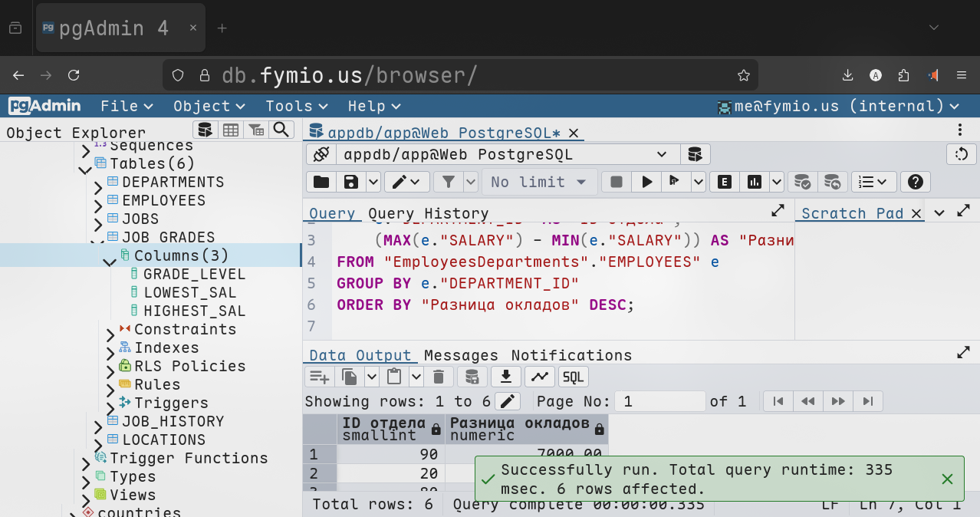980x517 pixels.
Task: Click the Page No input field
Action: 662,401
